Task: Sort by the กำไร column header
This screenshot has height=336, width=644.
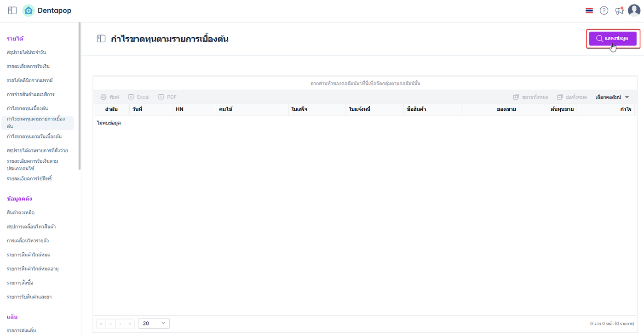Action: [606, 109]
